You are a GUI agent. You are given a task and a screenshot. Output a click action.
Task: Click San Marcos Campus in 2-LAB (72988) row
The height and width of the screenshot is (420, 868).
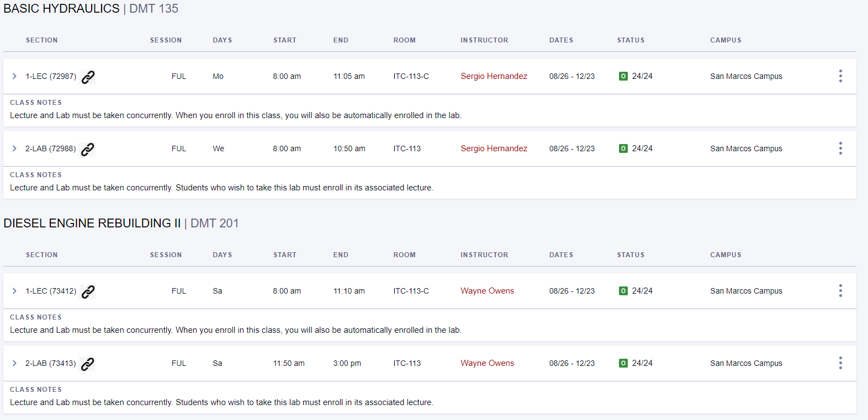[x=746, y=148]
